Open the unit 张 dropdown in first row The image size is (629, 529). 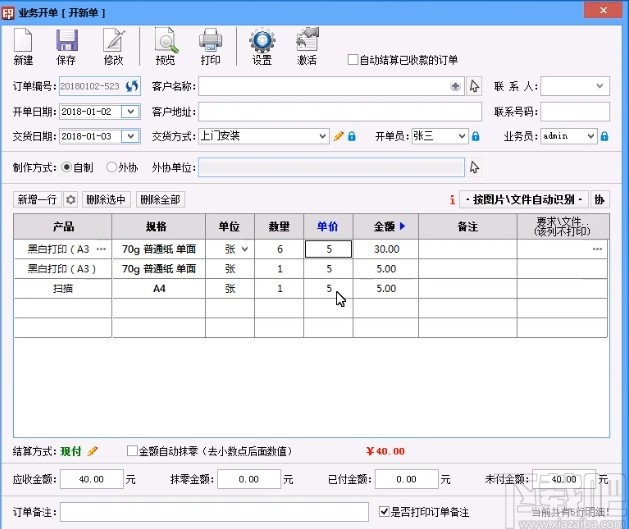(245, 249)
